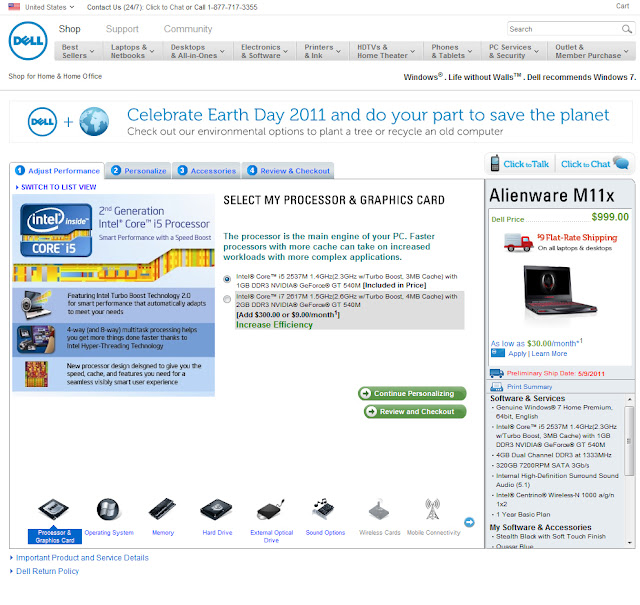This screenshot has height=605, width=640.
Task: Switch to the Accessories tab
Action: pos(207,171)
